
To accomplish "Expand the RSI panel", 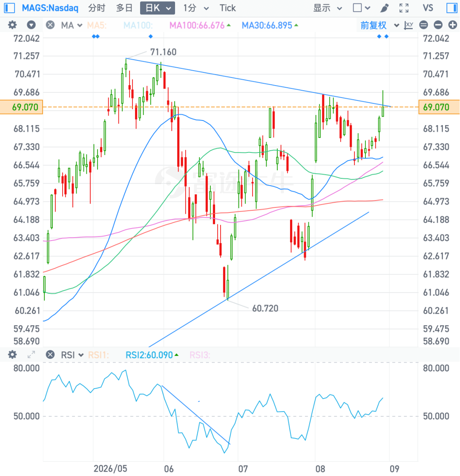I will (x=31, y=355).
